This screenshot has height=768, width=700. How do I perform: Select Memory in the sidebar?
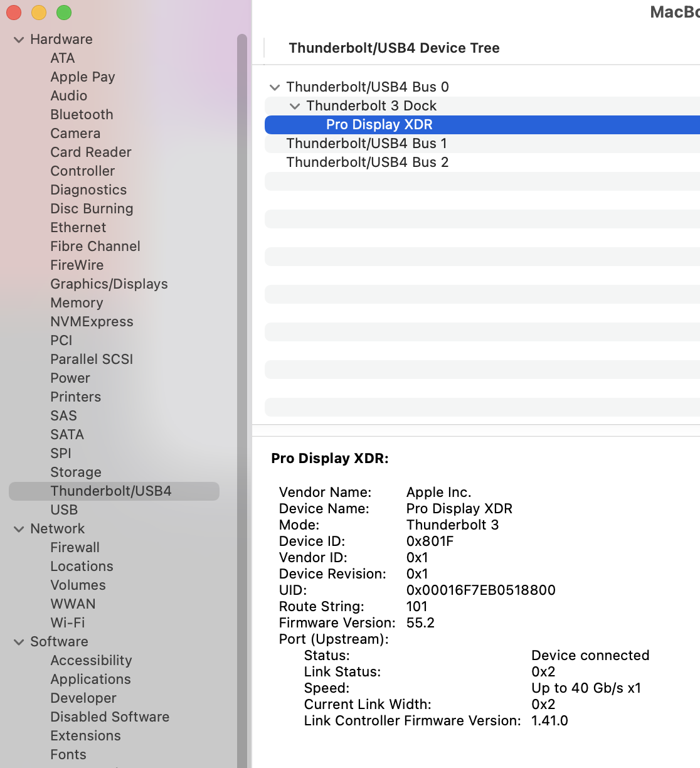[77, 303]
